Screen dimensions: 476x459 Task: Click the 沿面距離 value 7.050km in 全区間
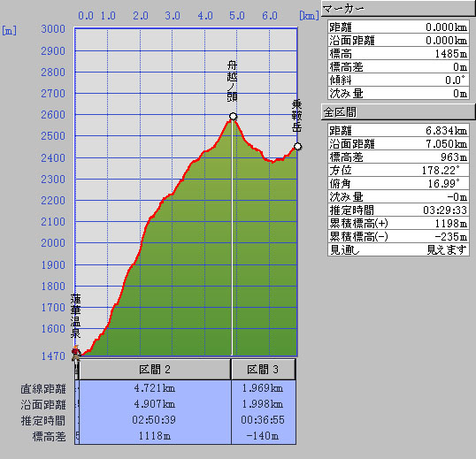coord(446,144)
